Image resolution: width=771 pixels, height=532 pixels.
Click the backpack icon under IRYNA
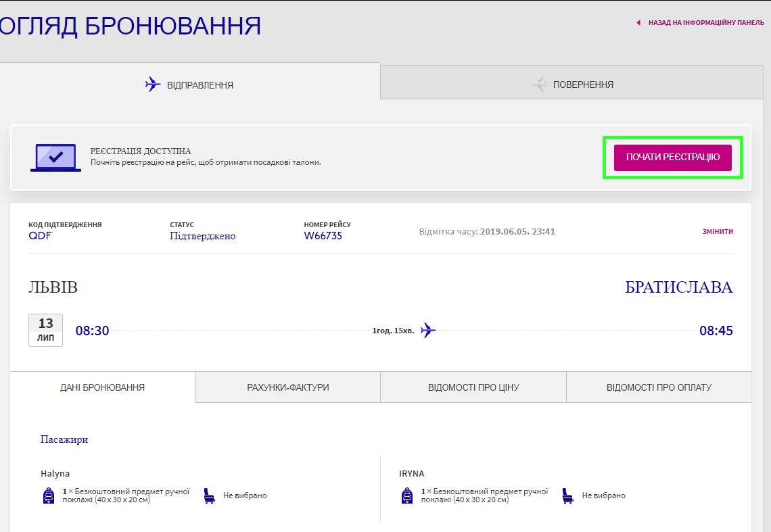point(407,495)
